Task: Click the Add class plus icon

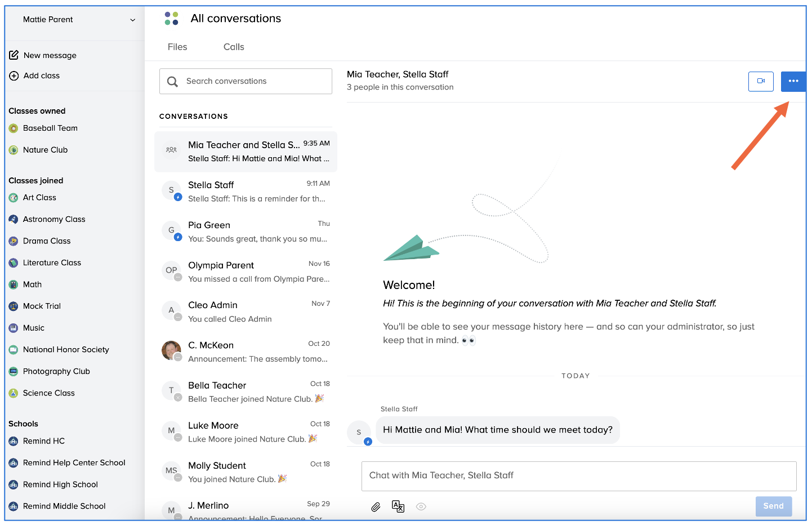Action: pos(14,75)
